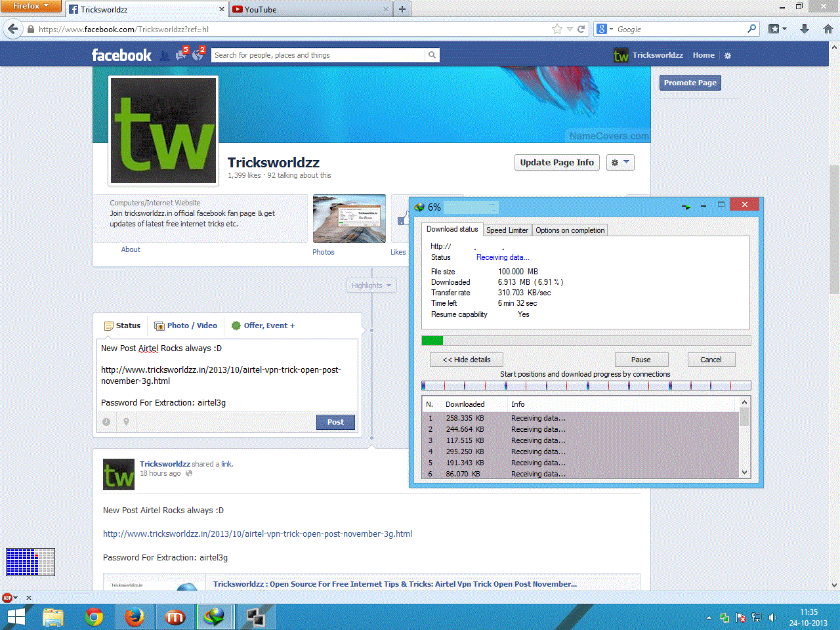Click the download dialog's title icon
Image resolution: width=840 pixels, height=630 pixels.
[x=419, y=207]
